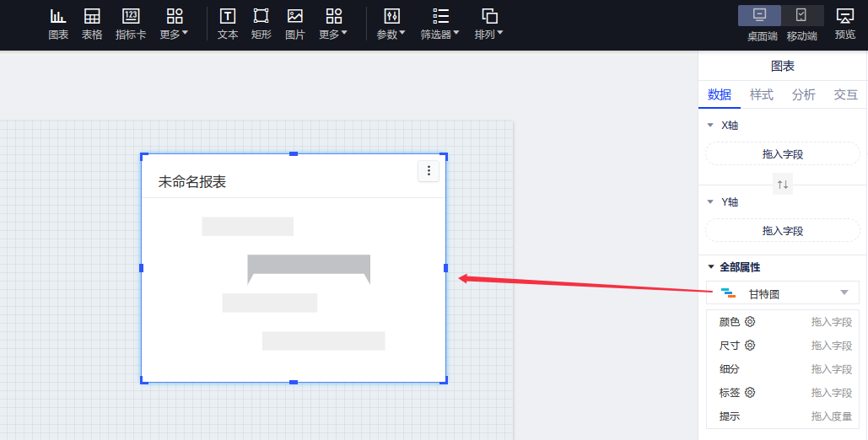Open settings gear next to 尺寸
The width and height of the screenshot is (868, 440).
tap(750, 346)
